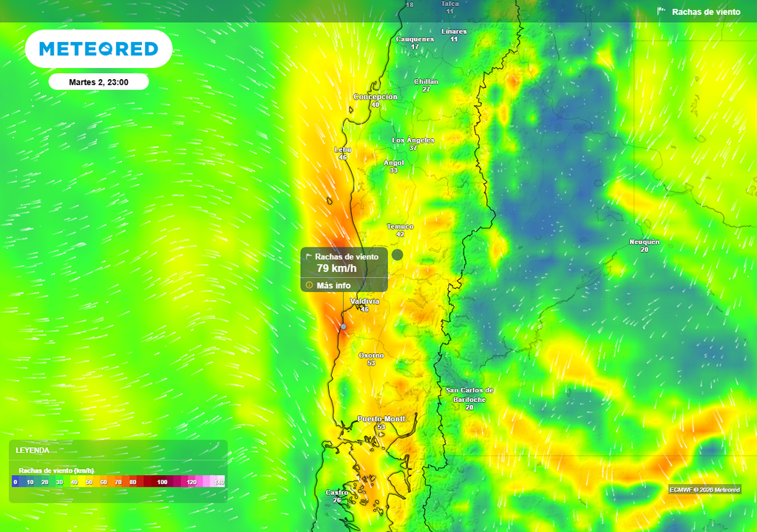
Task: Click the 0 value on legend color scale
Action: (x=16, y=482)
